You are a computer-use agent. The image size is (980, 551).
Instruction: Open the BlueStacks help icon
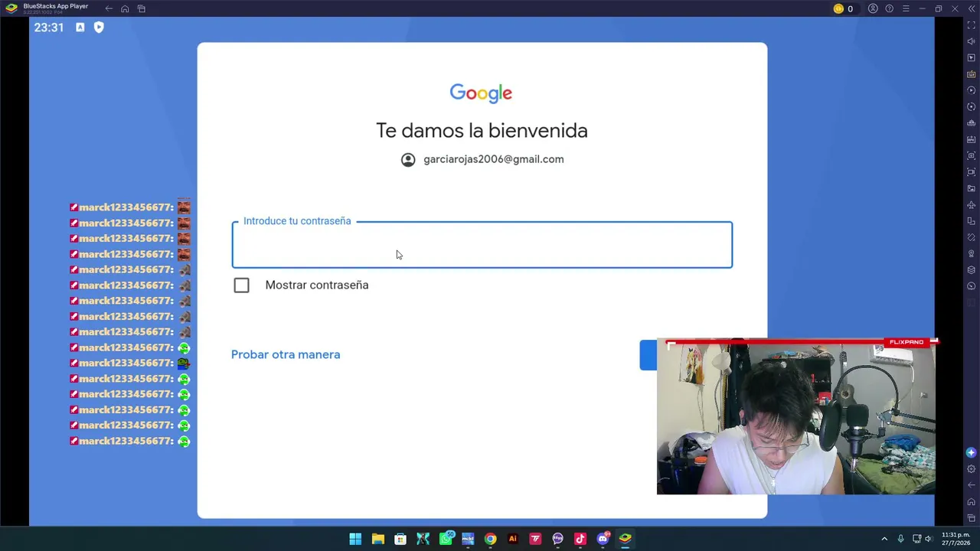889,8
